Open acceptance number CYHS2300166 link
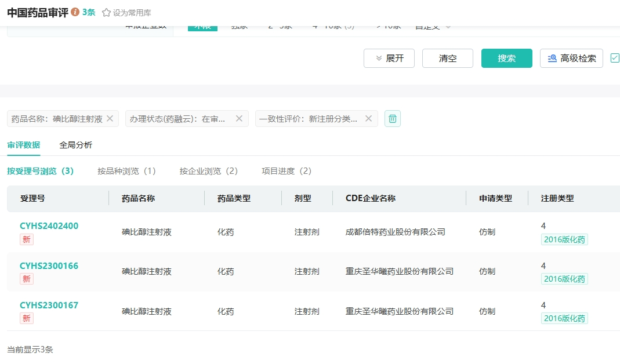 tap(49, 266)
